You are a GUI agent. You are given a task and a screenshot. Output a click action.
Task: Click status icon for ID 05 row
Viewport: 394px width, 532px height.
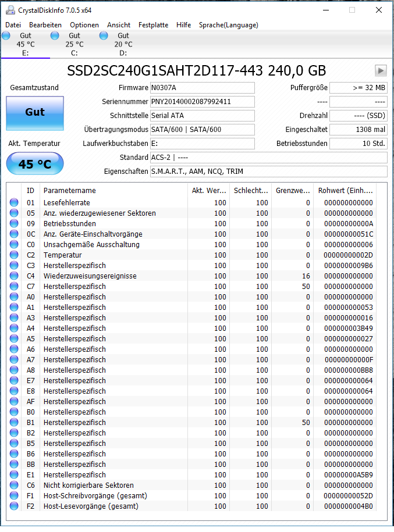coord(14,213)
